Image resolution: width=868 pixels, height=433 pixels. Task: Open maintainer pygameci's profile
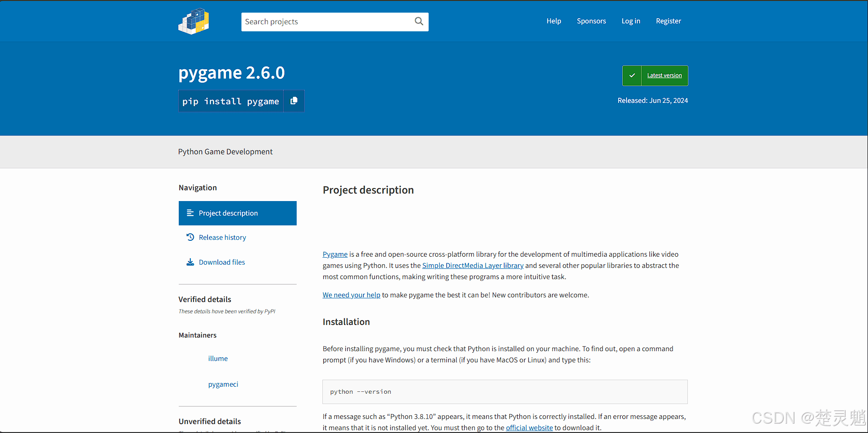point(223,384)
